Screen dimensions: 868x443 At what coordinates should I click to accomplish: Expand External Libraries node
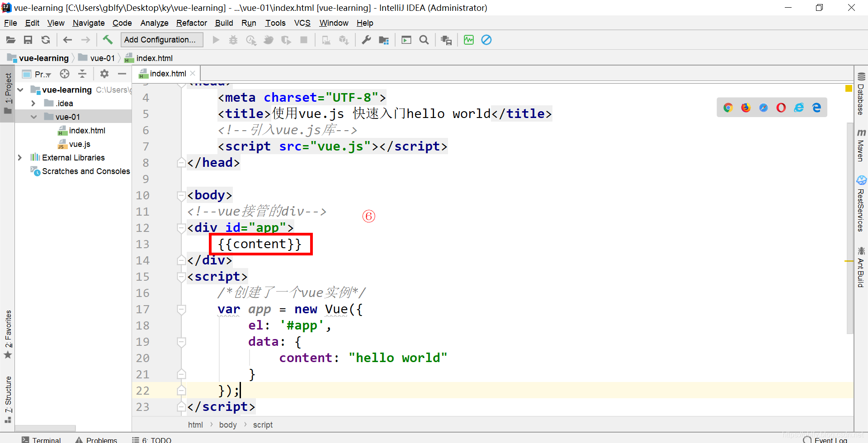pos(20,158)
